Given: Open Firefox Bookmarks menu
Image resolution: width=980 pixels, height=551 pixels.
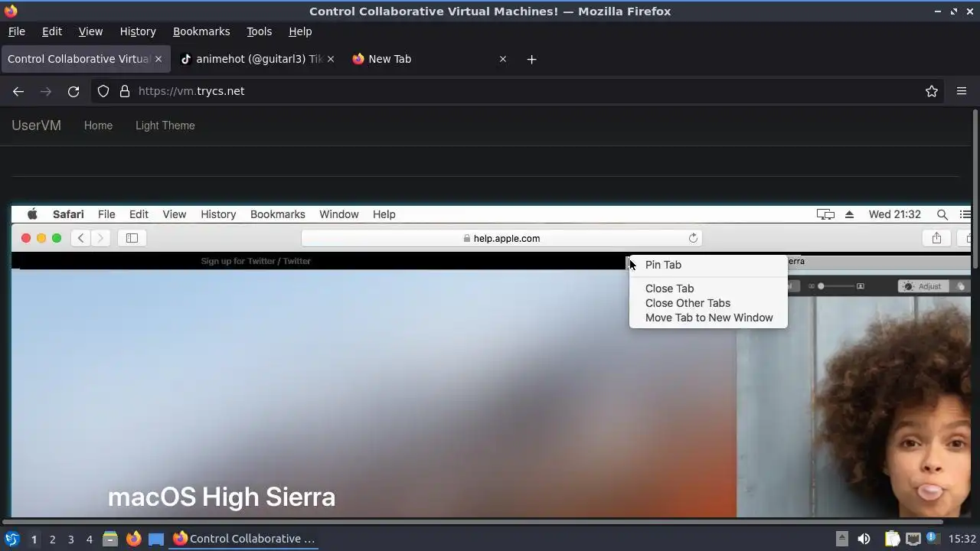Looking at the screenshot, I should click(201, 31).
